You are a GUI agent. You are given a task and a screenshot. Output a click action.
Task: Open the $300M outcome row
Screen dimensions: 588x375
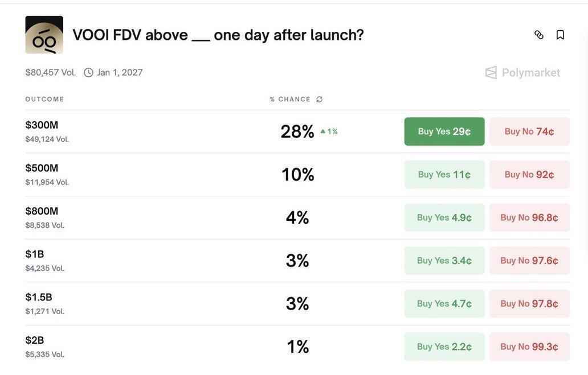point(42,125)
